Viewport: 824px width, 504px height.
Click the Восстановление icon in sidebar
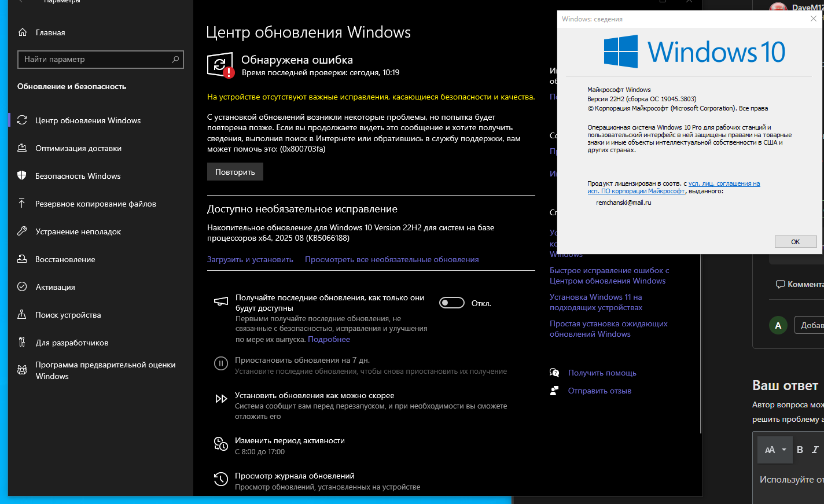click(22, 259)
